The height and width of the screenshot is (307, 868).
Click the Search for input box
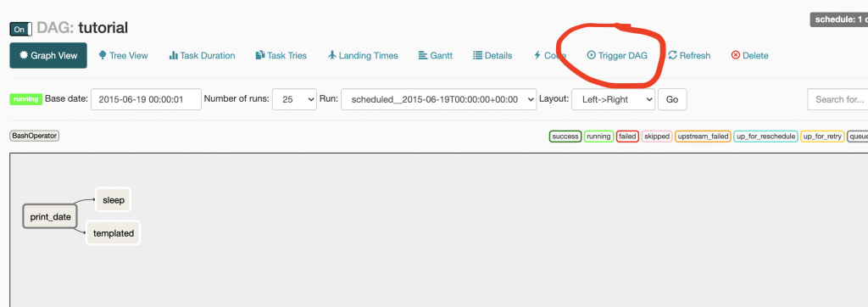coord(837,99)
